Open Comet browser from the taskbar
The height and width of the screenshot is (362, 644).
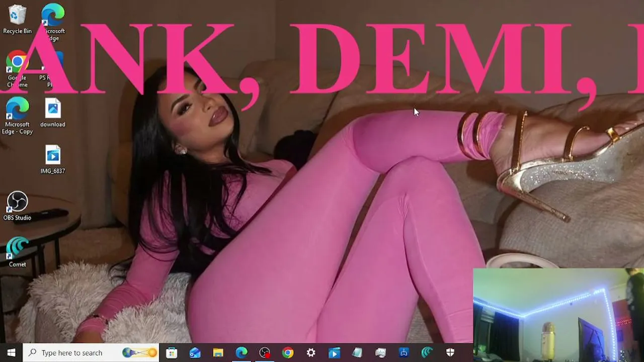coord(427,352)
